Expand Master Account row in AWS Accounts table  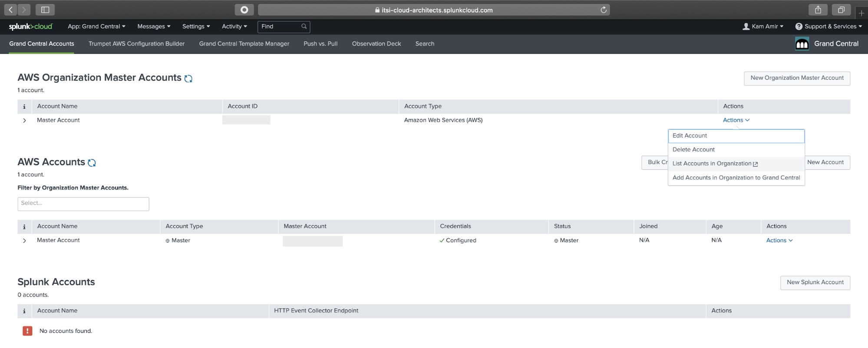[24, 240]
